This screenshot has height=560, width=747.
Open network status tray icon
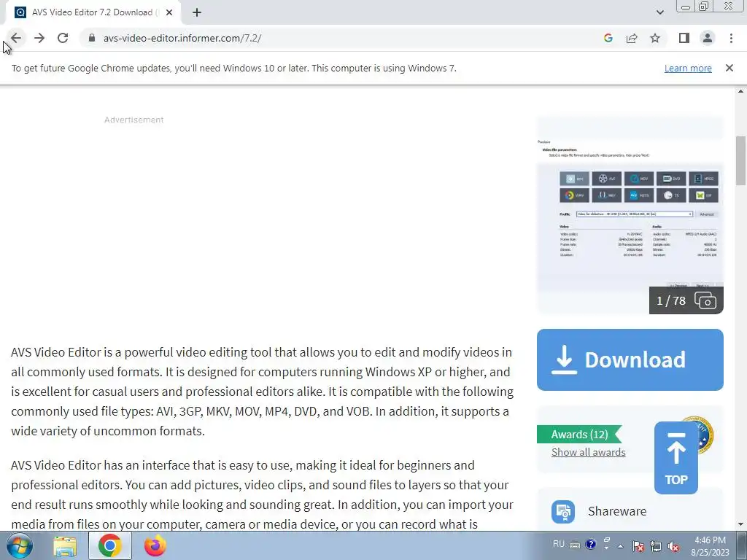[x=656, y=546]
